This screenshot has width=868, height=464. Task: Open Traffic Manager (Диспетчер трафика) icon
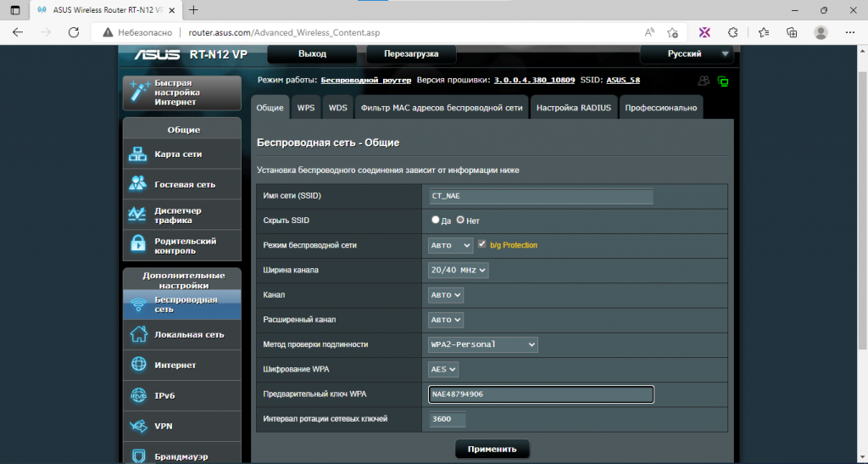pyautogui.click(x=138, y=215)
